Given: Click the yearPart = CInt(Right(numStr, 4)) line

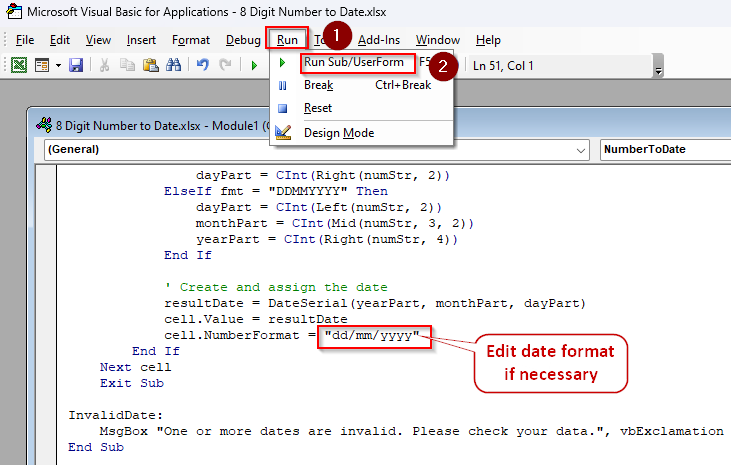Looking at the screenshot, I should (x=326, y=239).
